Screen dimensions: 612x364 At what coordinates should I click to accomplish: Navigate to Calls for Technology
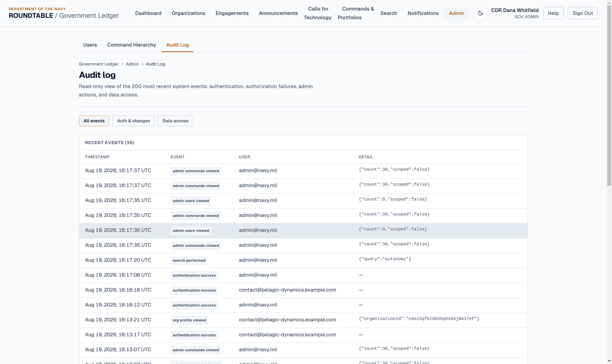point(318,13)
